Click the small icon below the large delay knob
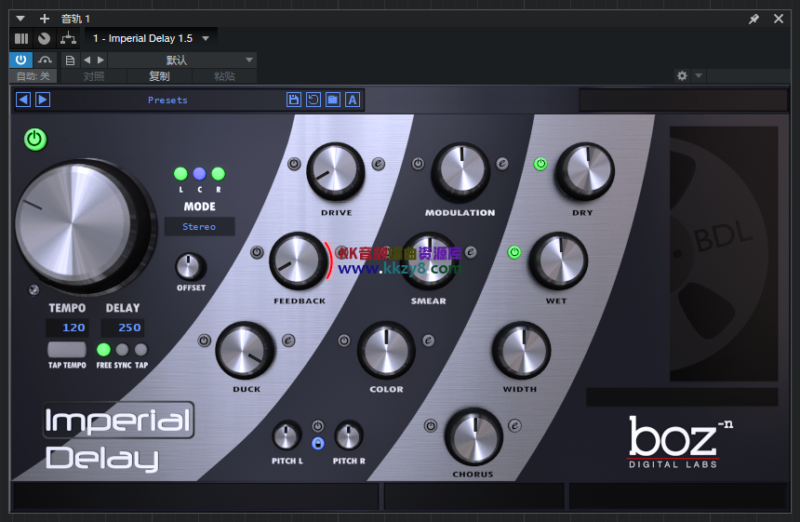The width and height of the screenshot is (800, 522). pyautogui.click(x=34, y=290)
